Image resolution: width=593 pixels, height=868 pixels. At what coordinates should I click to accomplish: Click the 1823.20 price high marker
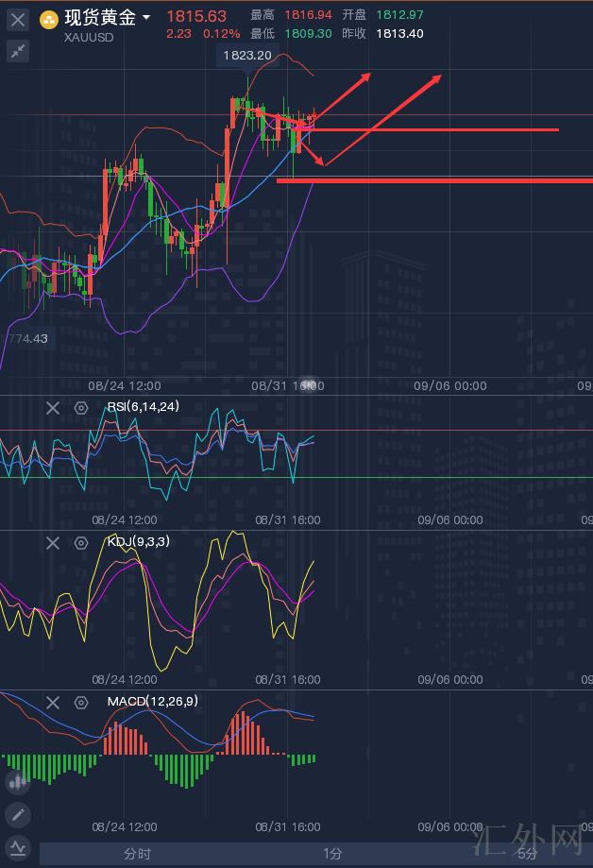[x=246, y=56]
